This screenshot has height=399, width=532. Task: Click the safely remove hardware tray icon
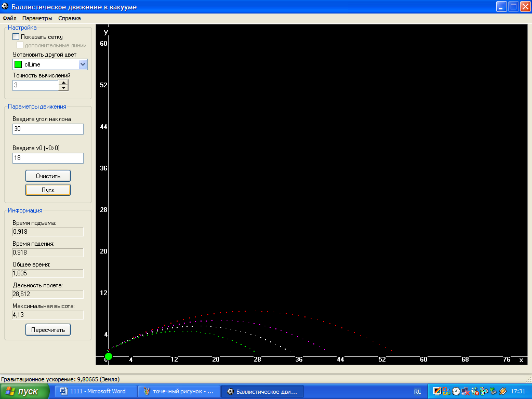pos(493,391)
